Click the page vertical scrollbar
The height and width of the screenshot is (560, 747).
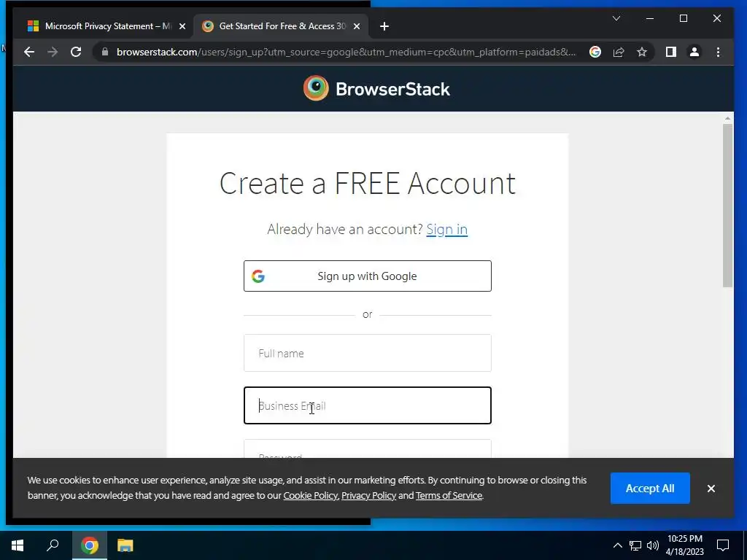(727, 205)
